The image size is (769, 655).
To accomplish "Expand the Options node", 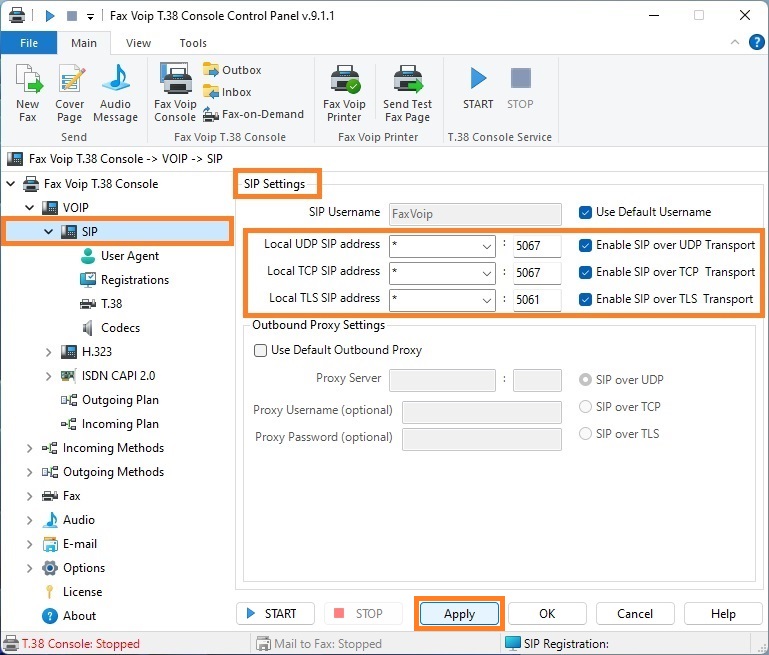I will point(29,568).
